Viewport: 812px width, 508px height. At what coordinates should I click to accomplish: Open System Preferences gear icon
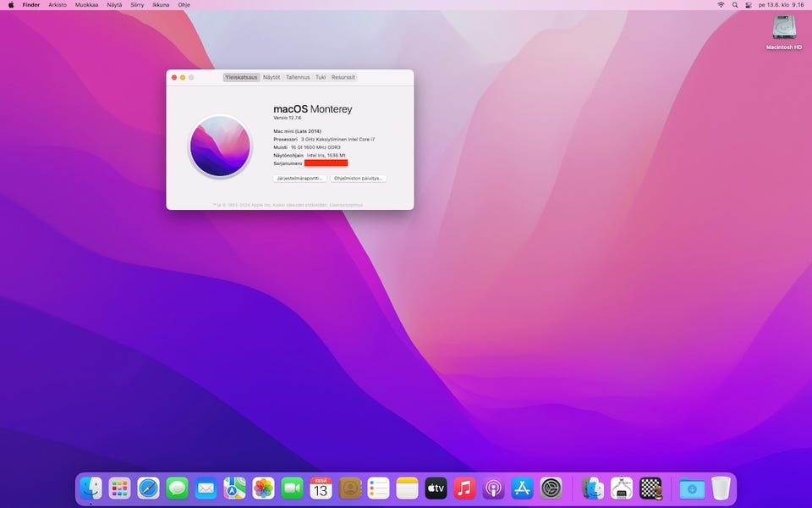pos(551,488)
